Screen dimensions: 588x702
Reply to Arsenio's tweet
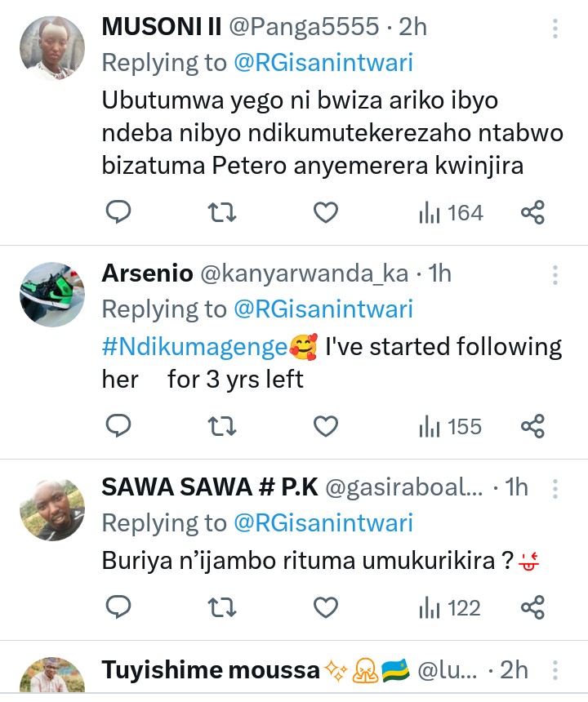click(119, 426)
